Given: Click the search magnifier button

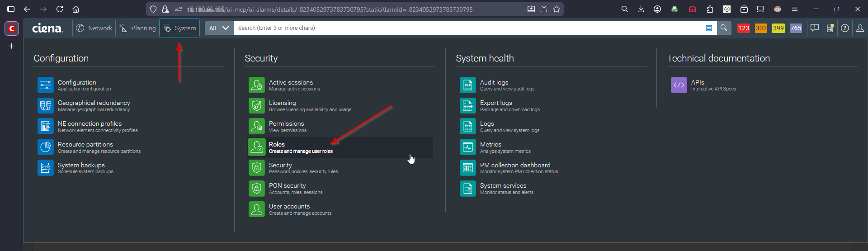Looking at the screenshot, I should pos(724,28).
